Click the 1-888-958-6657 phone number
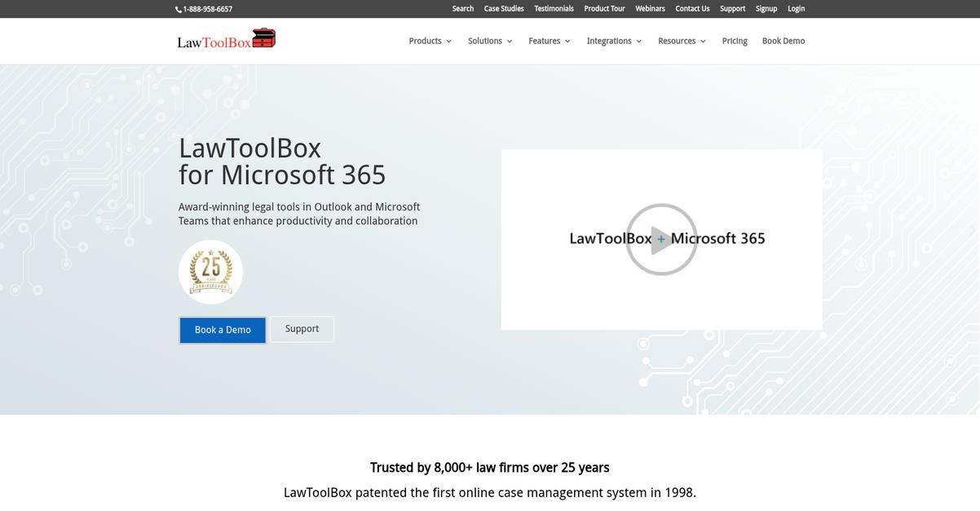 pos(208,9)
